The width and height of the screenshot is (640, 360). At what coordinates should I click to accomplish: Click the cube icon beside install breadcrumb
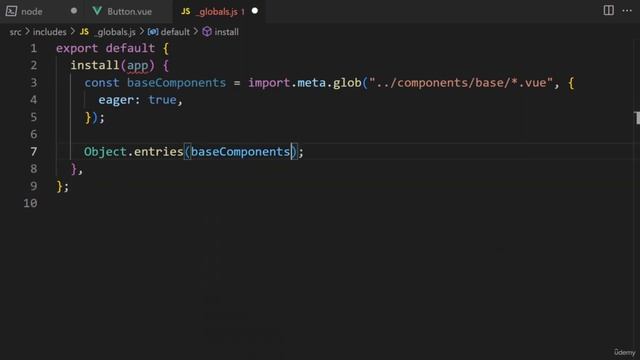(207, 32)
